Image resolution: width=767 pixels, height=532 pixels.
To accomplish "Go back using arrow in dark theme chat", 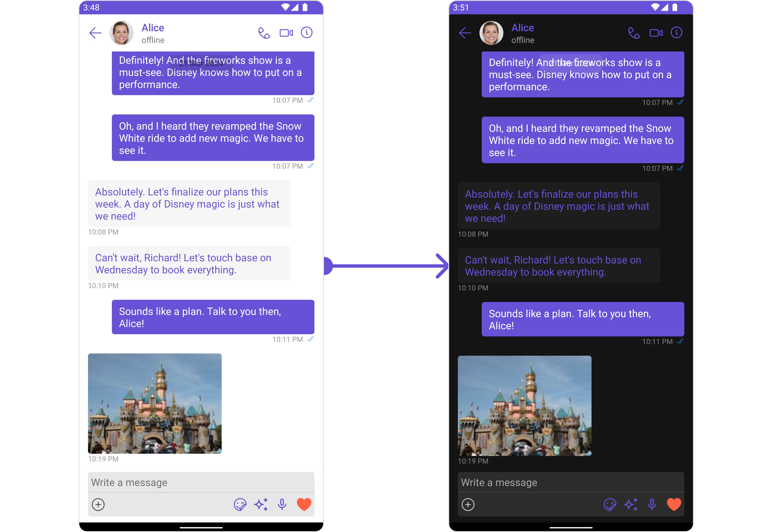I will click(465, 33).
